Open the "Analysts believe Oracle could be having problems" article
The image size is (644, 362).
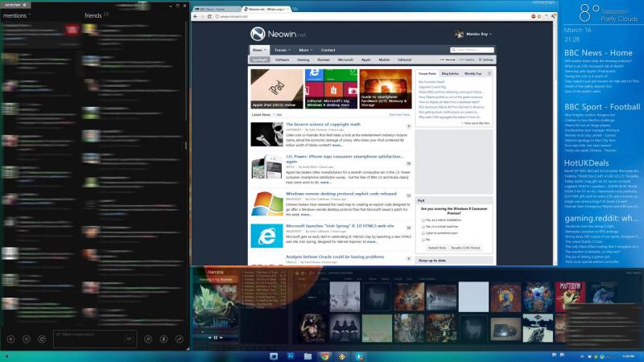click(335, 257)
